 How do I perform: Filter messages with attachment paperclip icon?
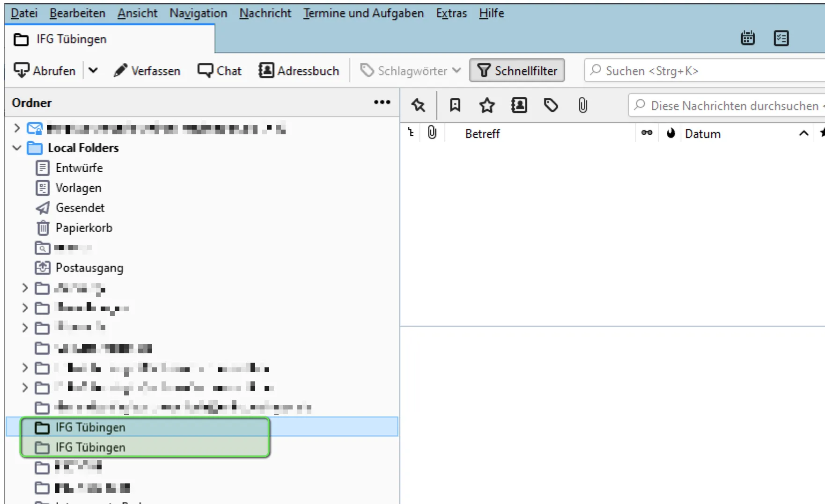[582, 105]
